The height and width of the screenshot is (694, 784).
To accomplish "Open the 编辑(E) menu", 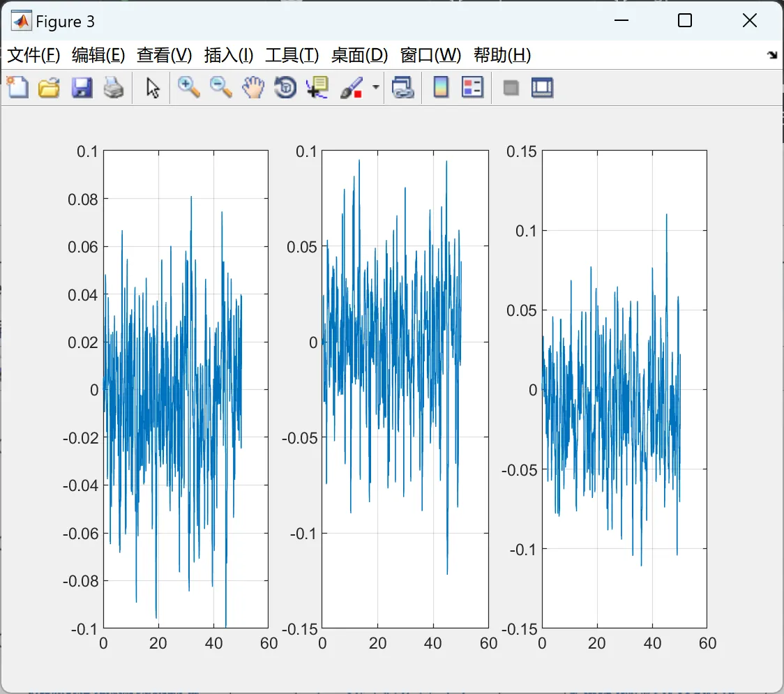I will tap(98, 55).
